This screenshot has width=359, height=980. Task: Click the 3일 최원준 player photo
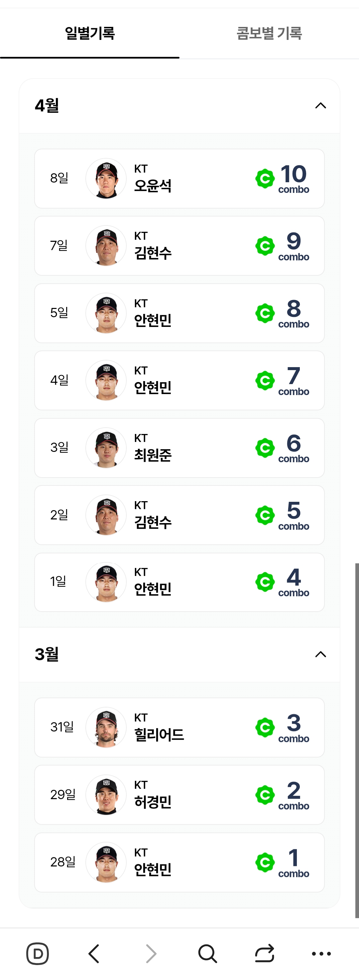[x=106, y=448]
